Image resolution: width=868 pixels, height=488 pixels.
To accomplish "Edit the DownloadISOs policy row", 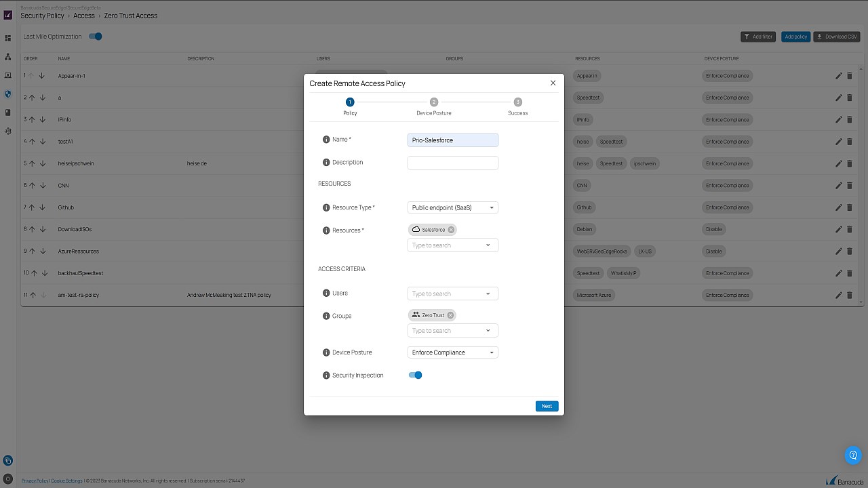I will (839, 229).
